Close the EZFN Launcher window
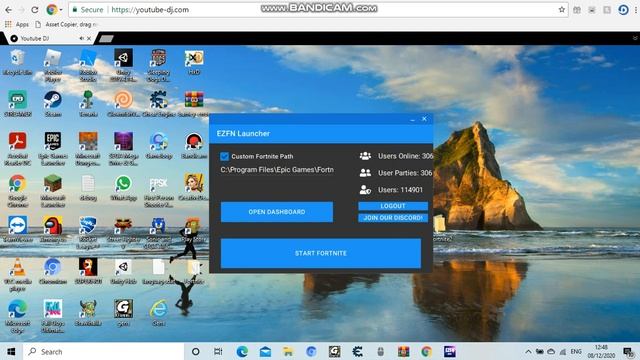This screenshot has height=360, width=640. 424,119
